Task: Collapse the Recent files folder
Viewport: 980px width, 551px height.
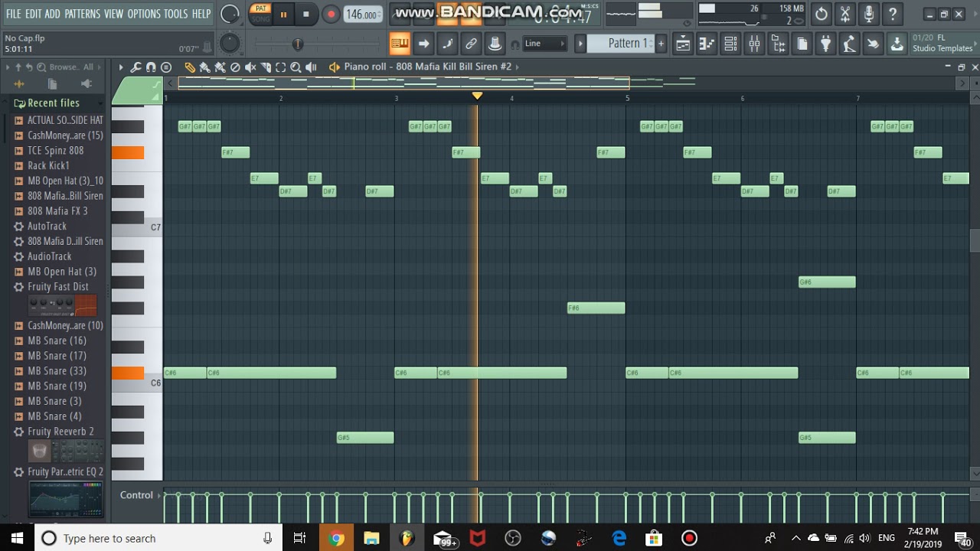Action: tap(52, 103)
